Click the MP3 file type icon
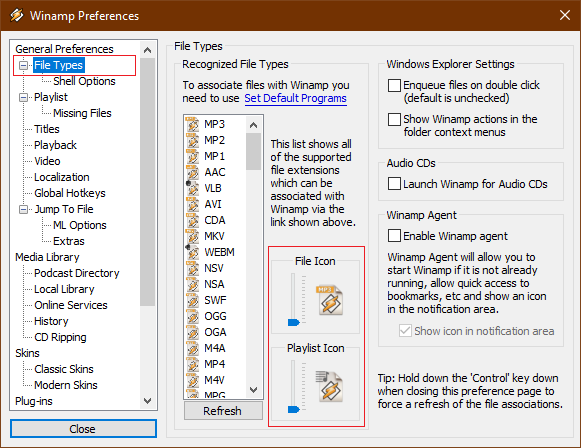This screenshot has width=581, height=448. (x=192, y=124)
